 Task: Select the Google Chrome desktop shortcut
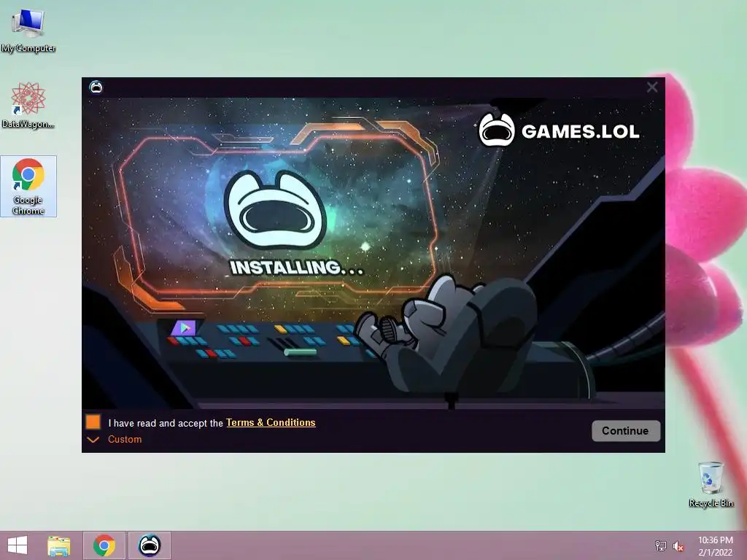(x=28, y=186)
